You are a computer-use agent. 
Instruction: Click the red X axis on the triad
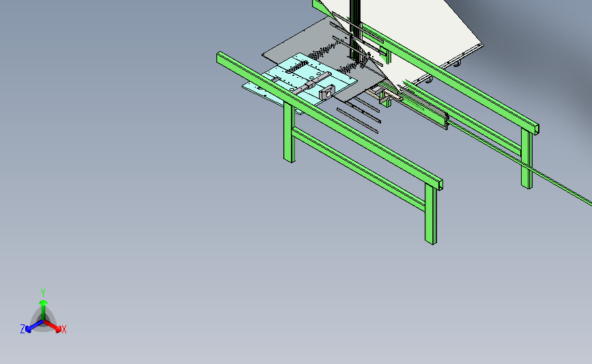point(53,326)
